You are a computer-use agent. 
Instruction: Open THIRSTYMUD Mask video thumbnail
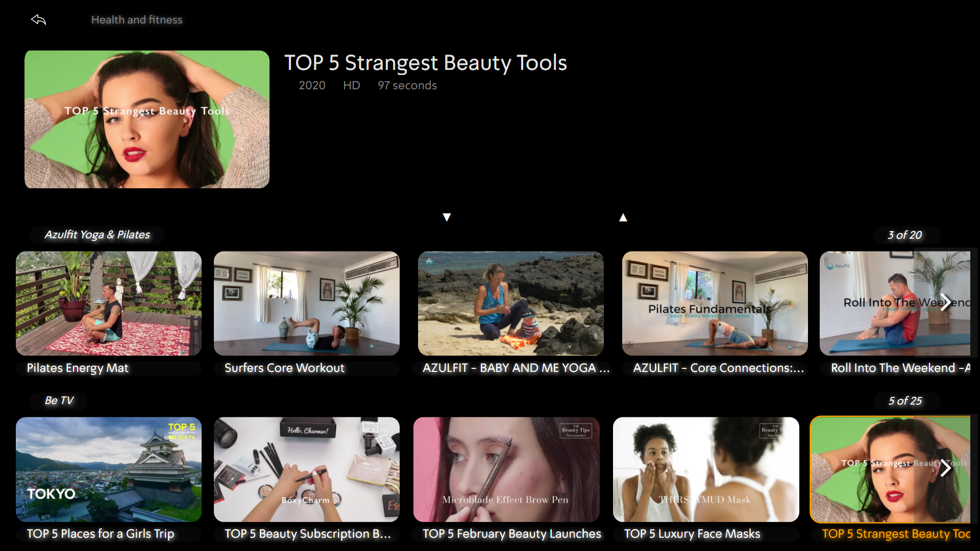click(706, 469)
